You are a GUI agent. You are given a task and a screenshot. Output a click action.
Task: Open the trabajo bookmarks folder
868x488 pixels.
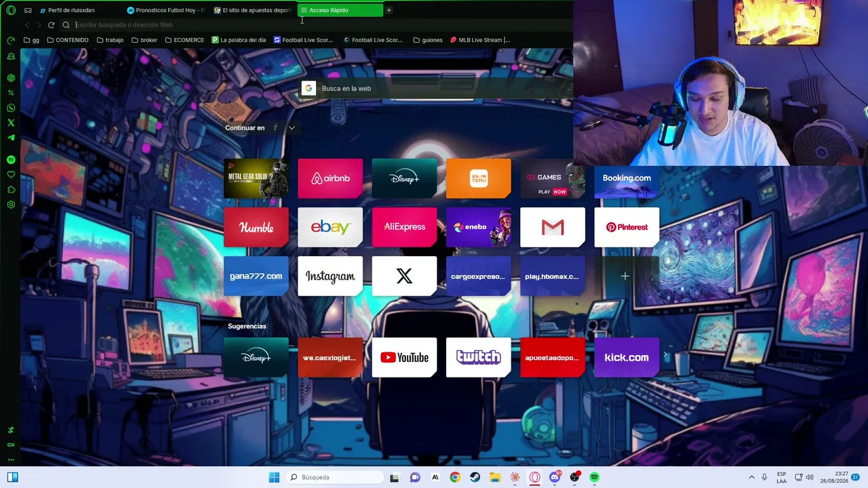coord(110,40)
